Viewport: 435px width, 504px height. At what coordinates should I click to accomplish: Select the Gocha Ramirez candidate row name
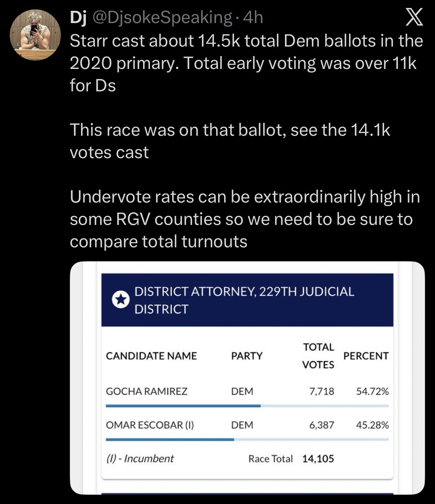(146, 391)
